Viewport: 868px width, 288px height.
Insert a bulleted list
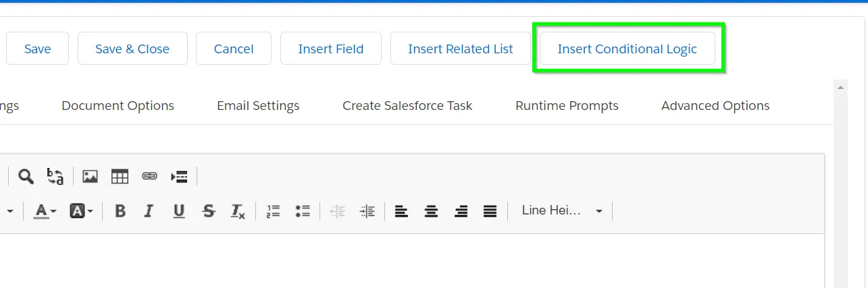tap(303, 211)
